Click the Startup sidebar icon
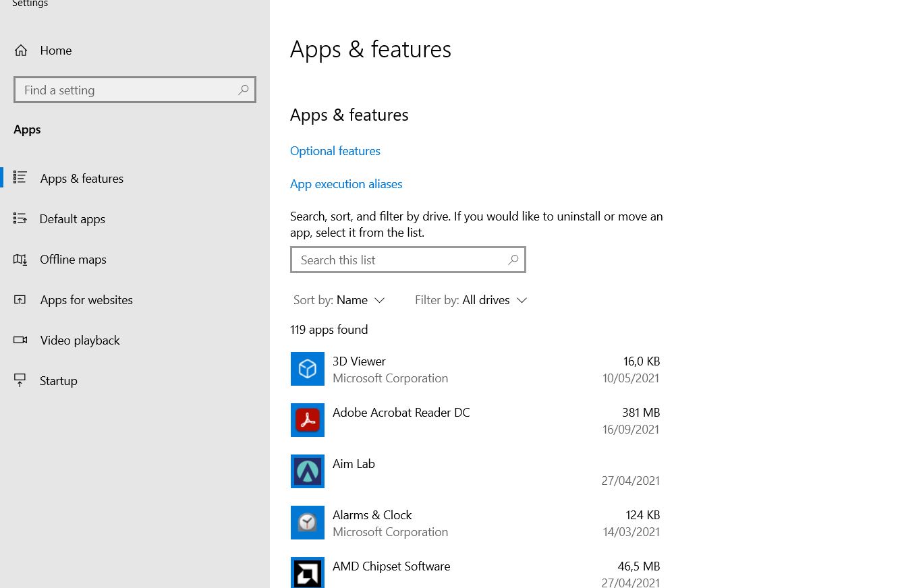This screenshot has width=898, height=588. pos(20,380)
